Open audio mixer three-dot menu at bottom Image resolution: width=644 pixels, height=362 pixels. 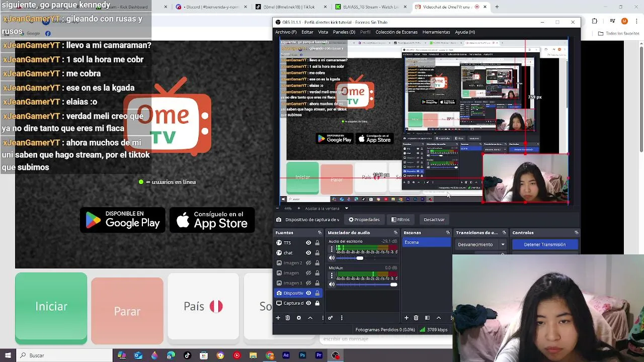tap(342, 318)
